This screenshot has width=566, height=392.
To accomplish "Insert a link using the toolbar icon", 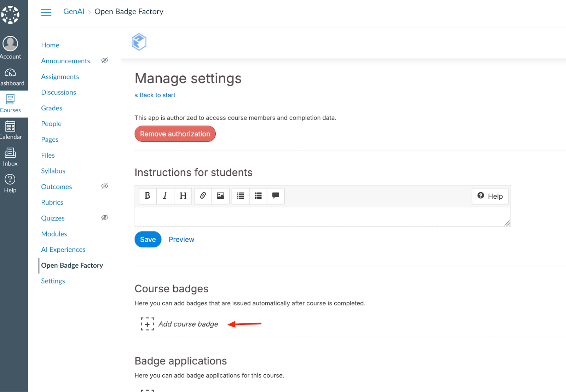I will (x=203, y=196).
